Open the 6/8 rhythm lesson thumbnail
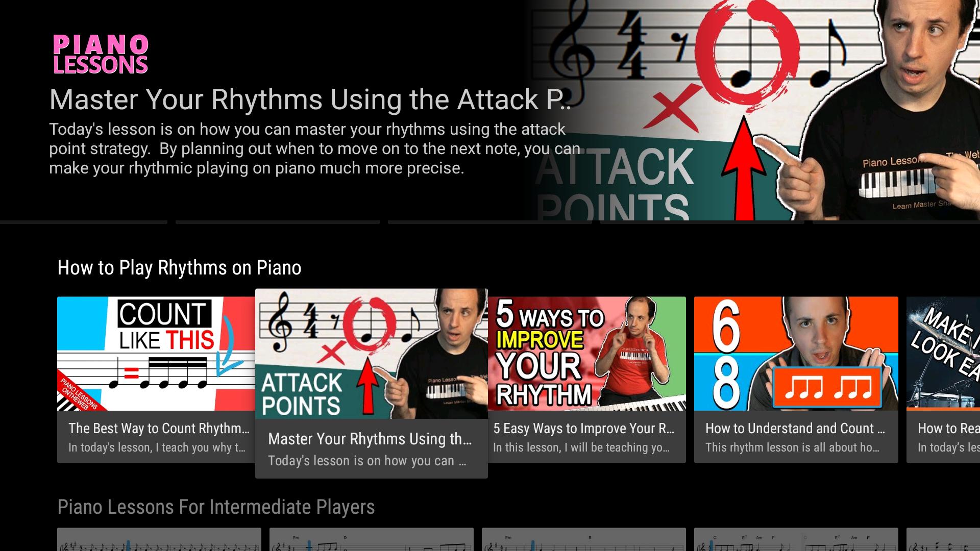 (796, 354)
